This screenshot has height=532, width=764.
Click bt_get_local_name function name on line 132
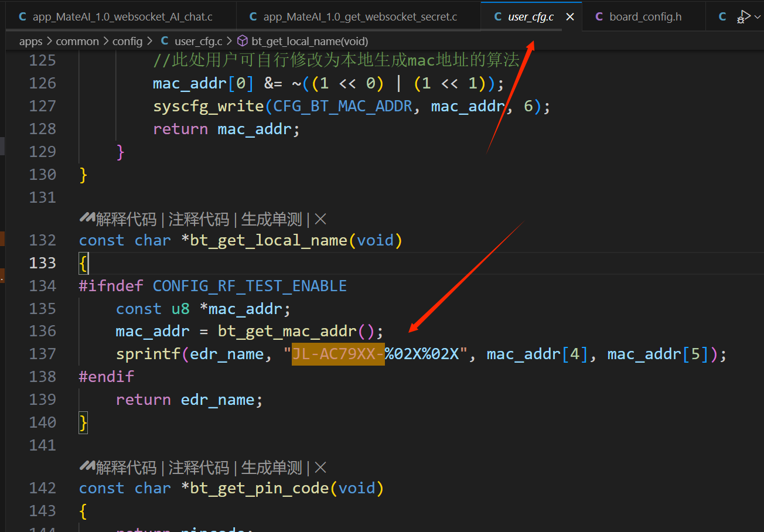[x=269, y=240]
